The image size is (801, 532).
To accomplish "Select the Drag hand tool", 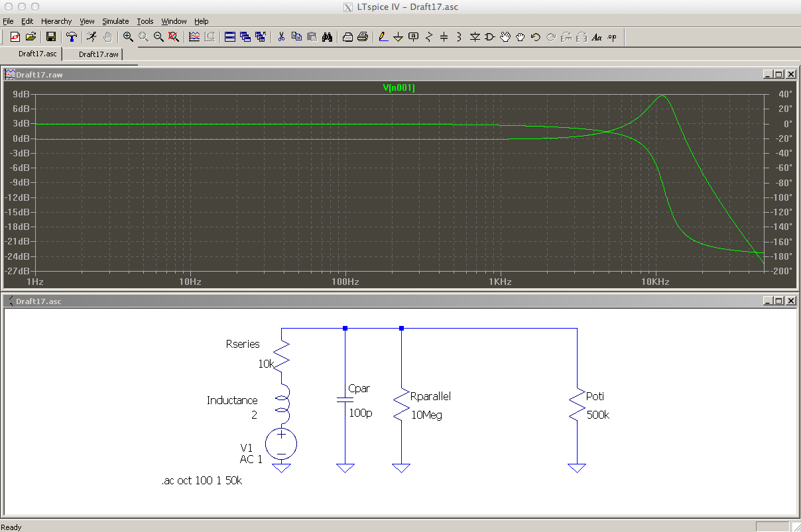I will tap(521, 37).
